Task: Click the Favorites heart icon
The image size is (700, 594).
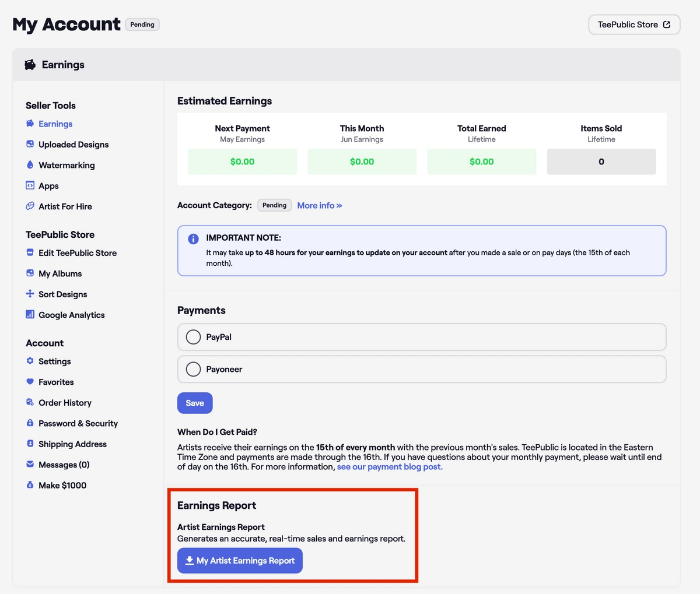Action: [30, 382]
